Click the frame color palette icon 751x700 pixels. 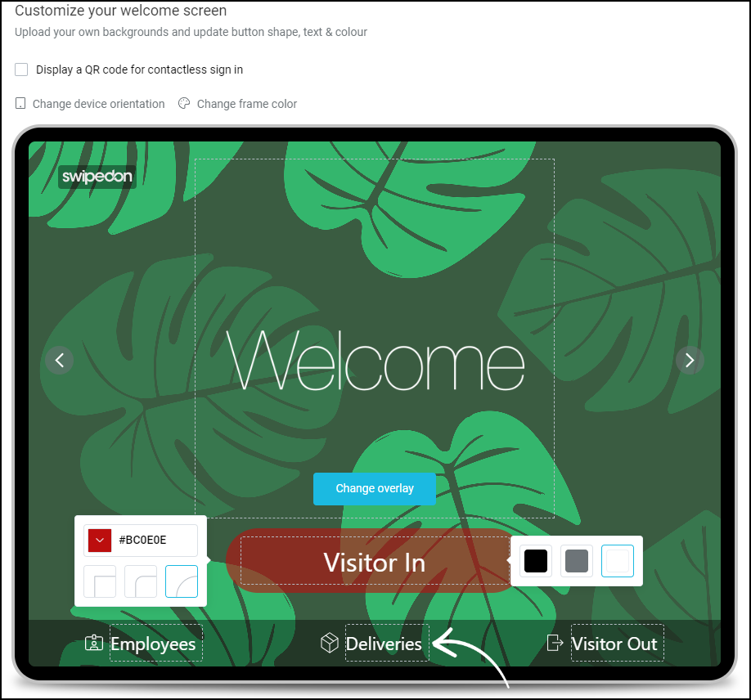184,103
